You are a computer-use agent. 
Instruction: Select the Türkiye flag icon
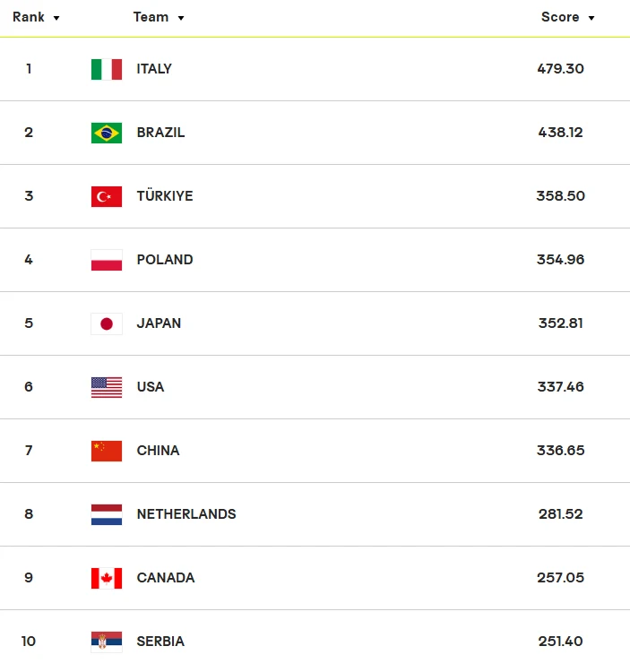point(107,196)
